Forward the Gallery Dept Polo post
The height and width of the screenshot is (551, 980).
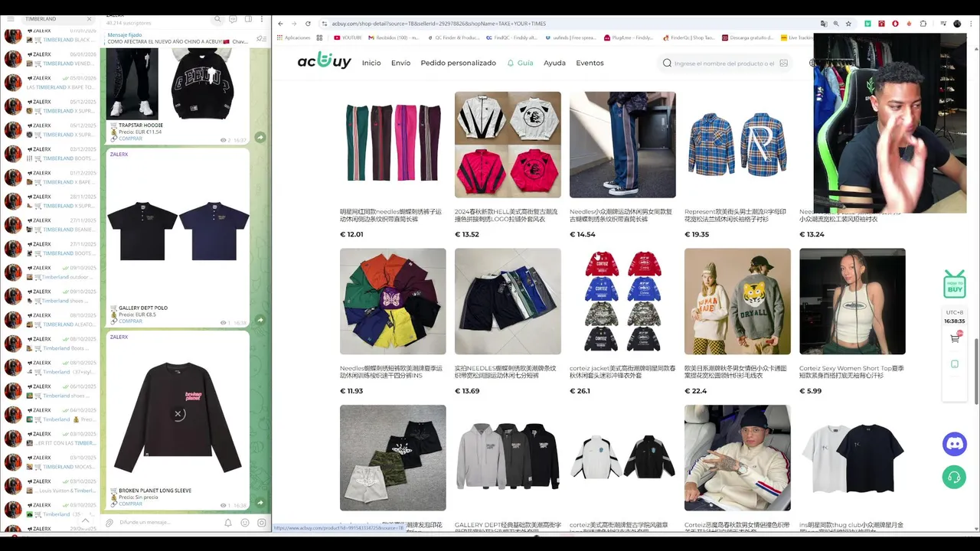(x=260, y=320)
